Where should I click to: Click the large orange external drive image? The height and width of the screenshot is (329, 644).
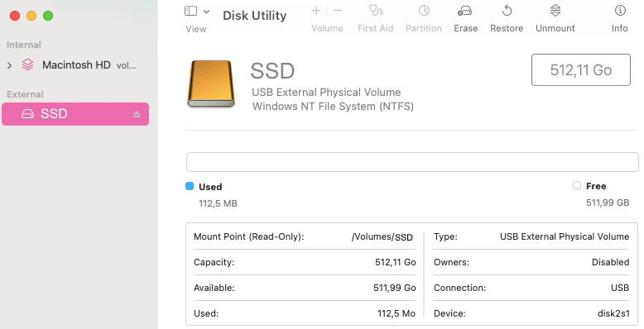[211, 84]
